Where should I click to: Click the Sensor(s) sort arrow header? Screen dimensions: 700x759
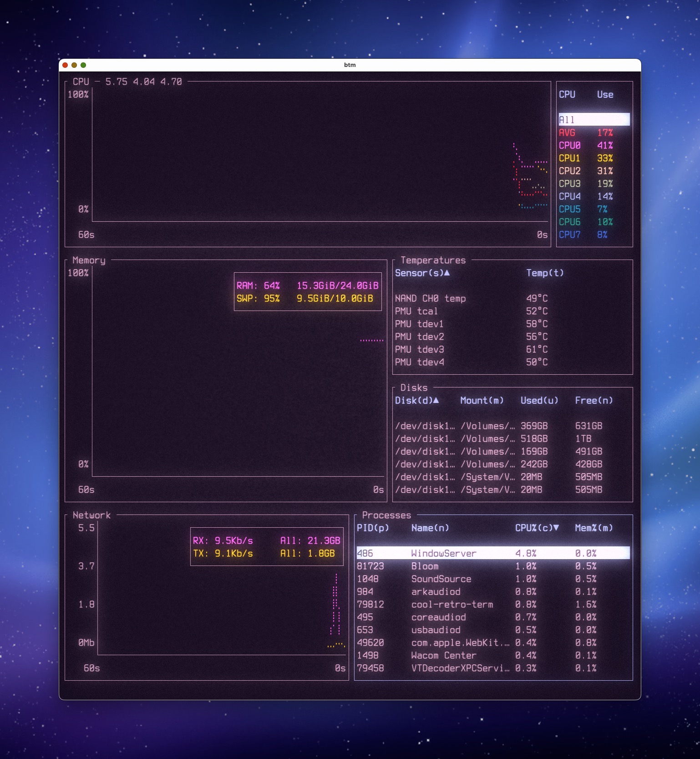point(422,273)
